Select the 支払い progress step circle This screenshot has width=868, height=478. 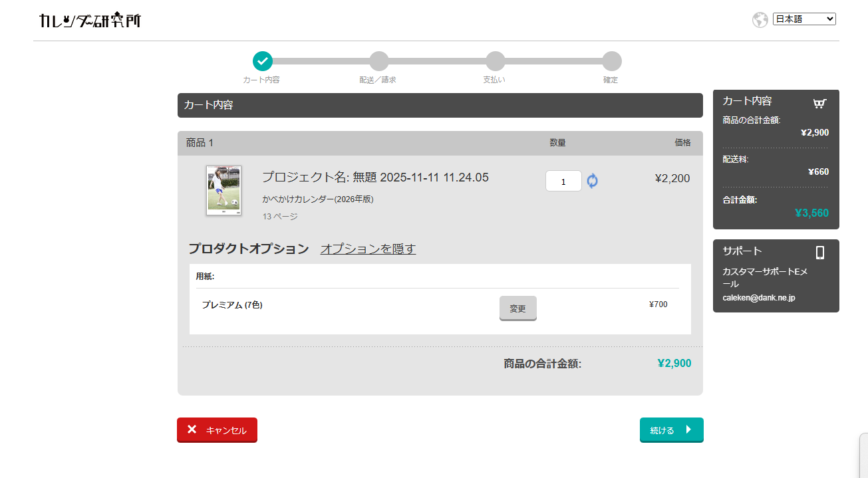pos(495,61)
